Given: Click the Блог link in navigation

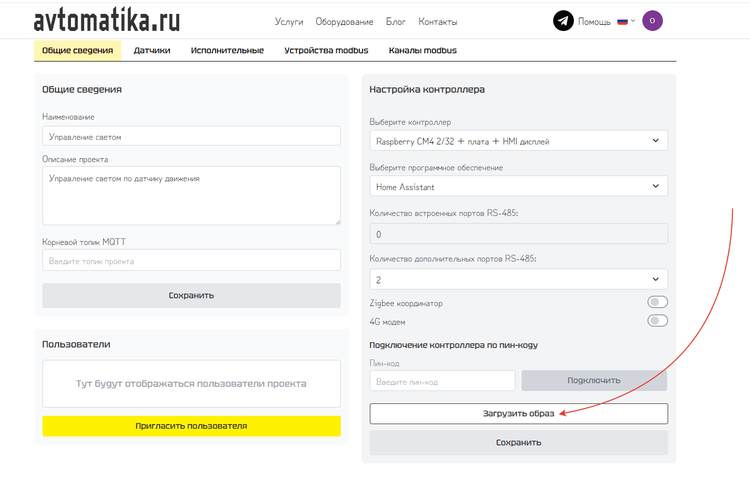Looking at the screenshot, I should pos(395,22).
